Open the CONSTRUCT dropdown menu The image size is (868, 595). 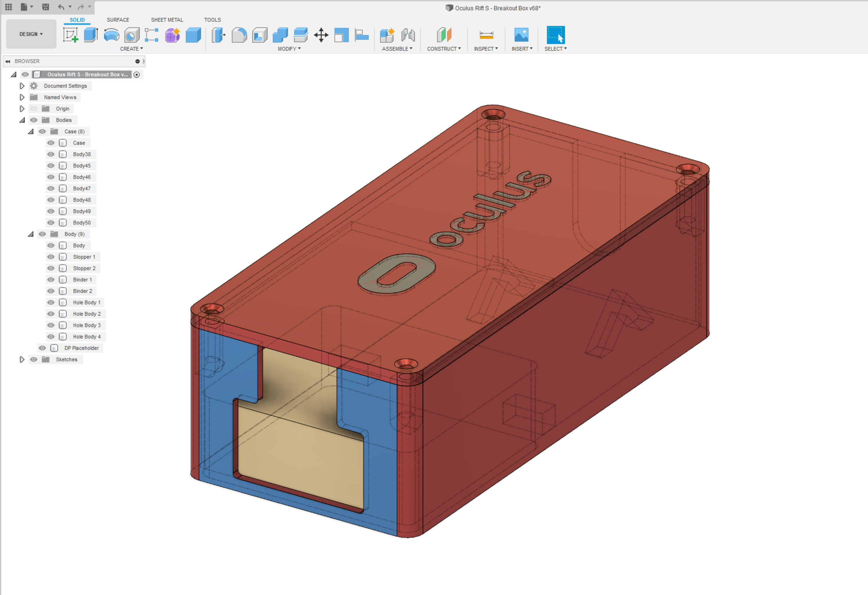[x=444, y=49]
